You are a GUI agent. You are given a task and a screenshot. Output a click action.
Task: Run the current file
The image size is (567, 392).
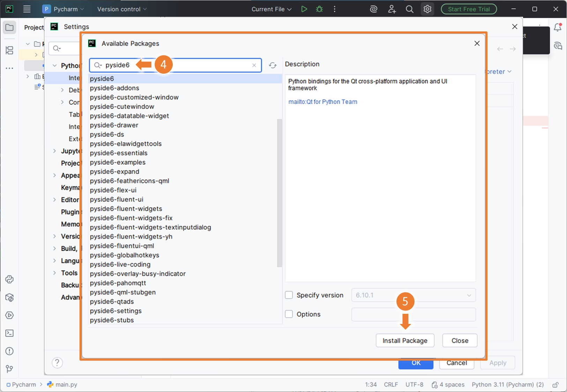304,9
